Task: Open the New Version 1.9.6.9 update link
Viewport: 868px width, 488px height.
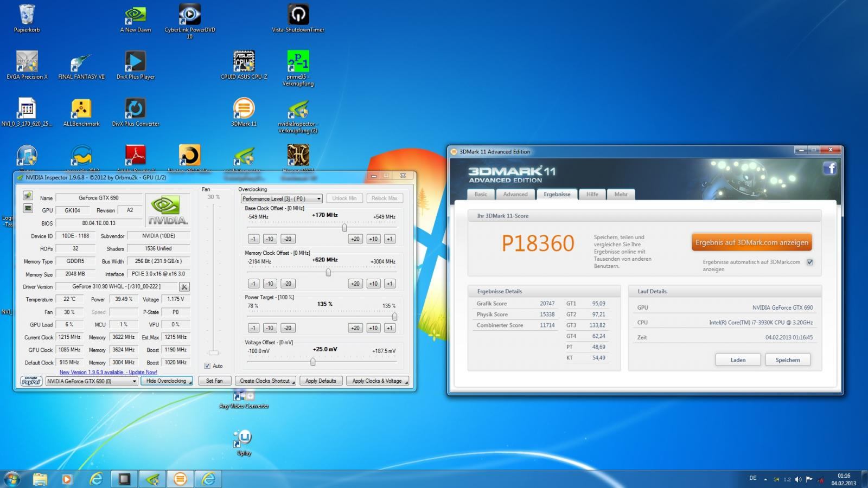Action: coord(108,373)
